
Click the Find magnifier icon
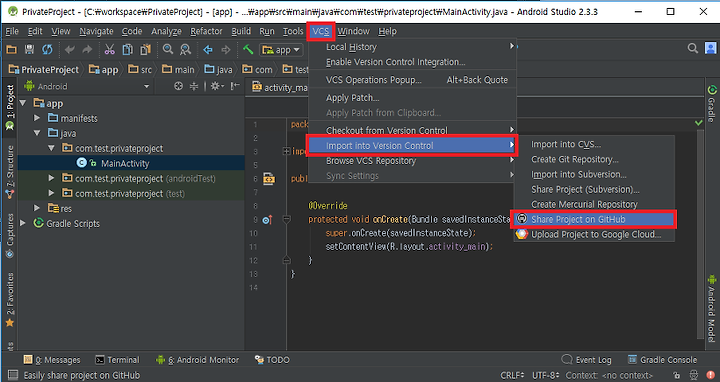(x=168, y=49)
